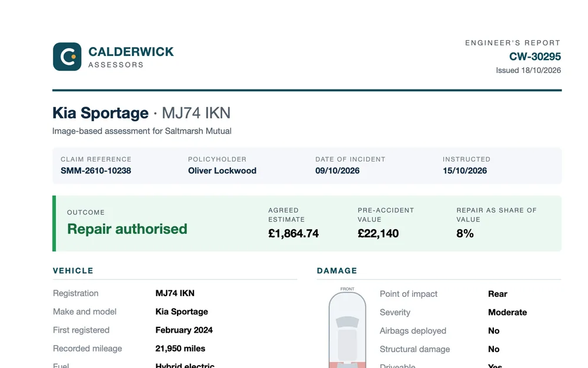Select the £22,140 pre-accident value
The width and height of the screenshot is (588, 368).
378,234
